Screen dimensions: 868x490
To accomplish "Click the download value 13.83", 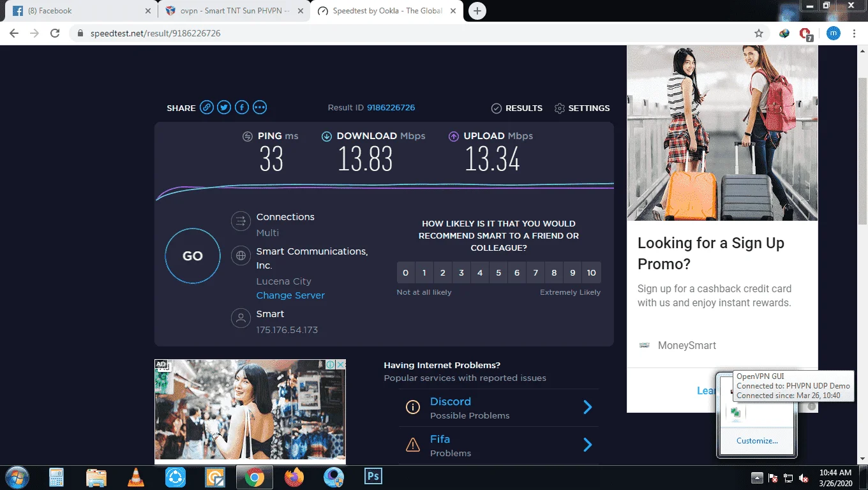I will 365,159.
